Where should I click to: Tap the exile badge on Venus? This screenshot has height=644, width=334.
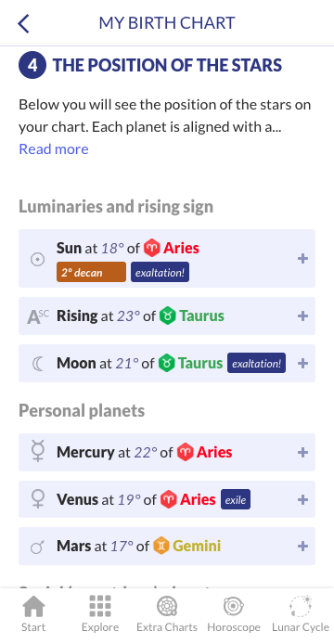point(236,500)
